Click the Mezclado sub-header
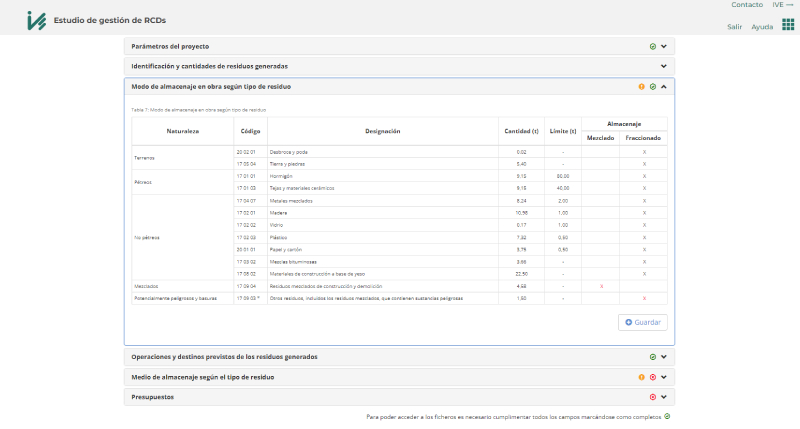Viewport: 800px width, 429px height. pos(601,138)
